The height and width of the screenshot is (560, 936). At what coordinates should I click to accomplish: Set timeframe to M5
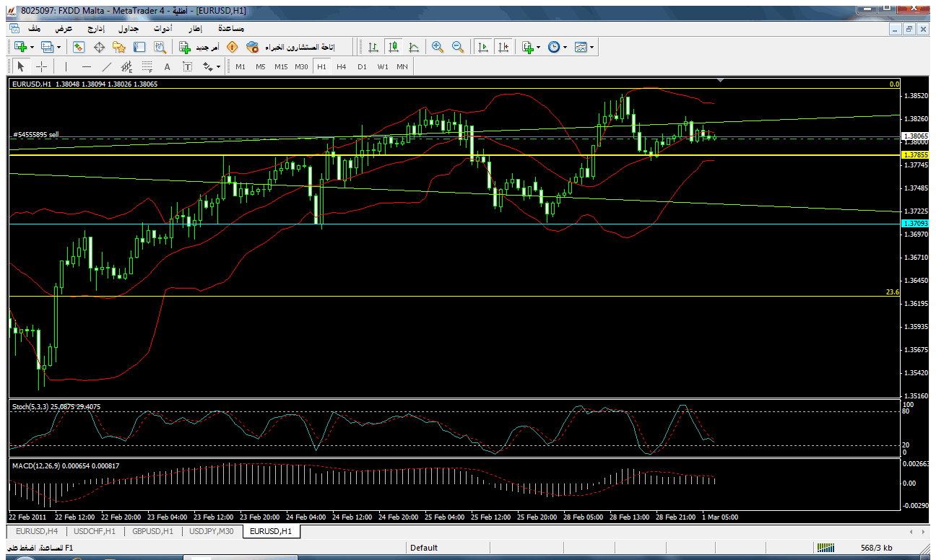point(261,66)
